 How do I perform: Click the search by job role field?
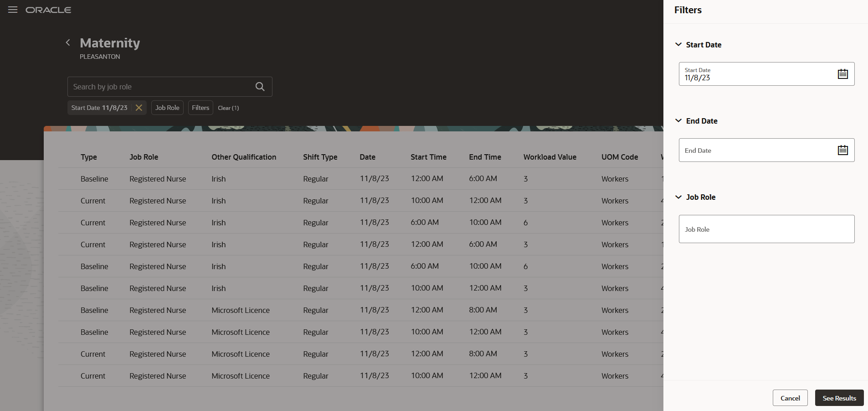[159, 86]
